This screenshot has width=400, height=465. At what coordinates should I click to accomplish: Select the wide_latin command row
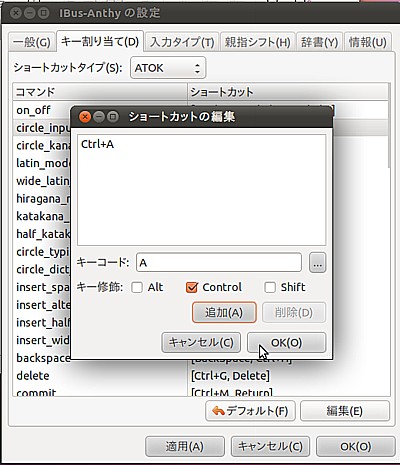(43, 181)
